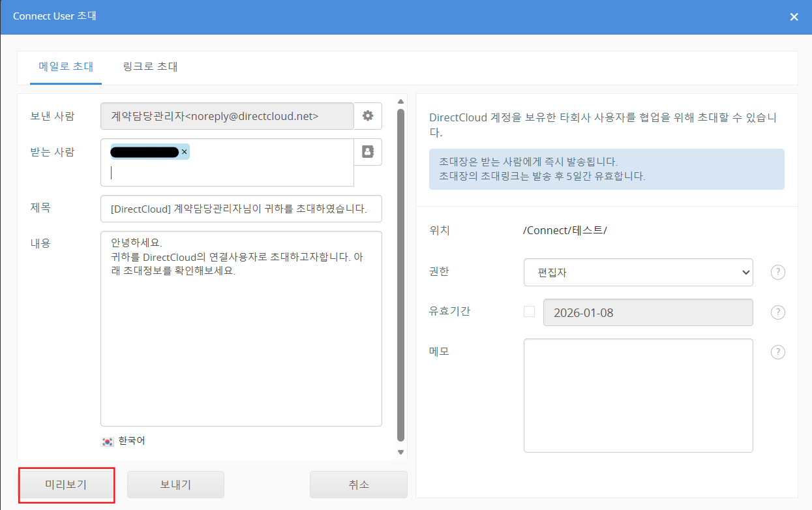
Task: Open address book icon beside recipient field
Action: click(368, 152)
